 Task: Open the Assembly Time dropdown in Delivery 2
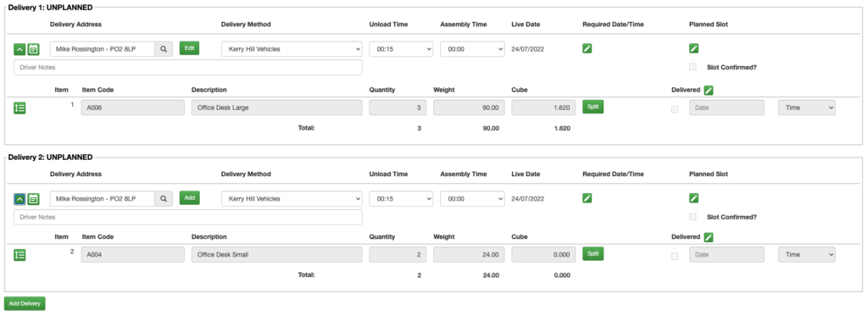tap(472, 198)
